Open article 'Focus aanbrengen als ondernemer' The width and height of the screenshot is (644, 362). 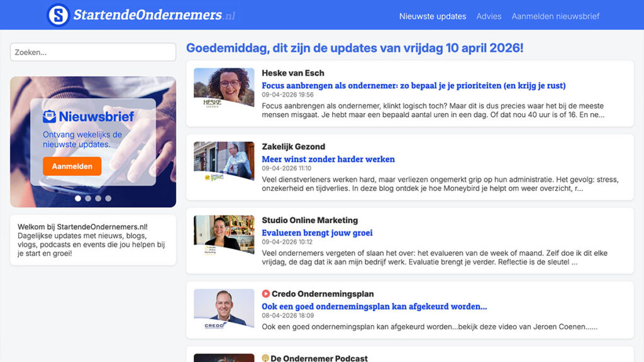(x=414, y=85)
